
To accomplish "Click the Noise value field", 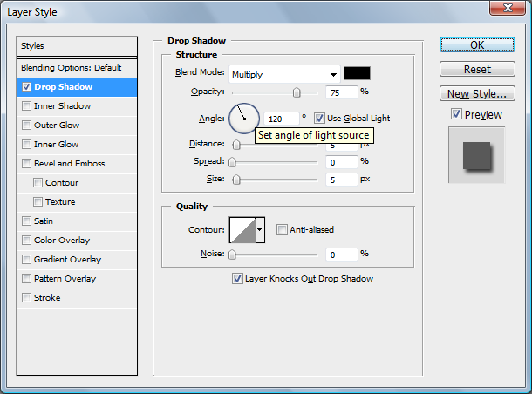I will 342,255.
